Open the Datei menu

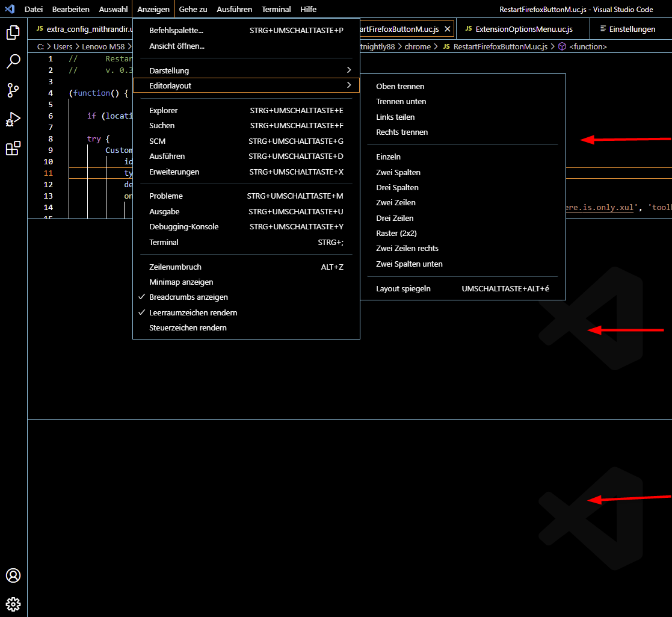tap(34, 9)
